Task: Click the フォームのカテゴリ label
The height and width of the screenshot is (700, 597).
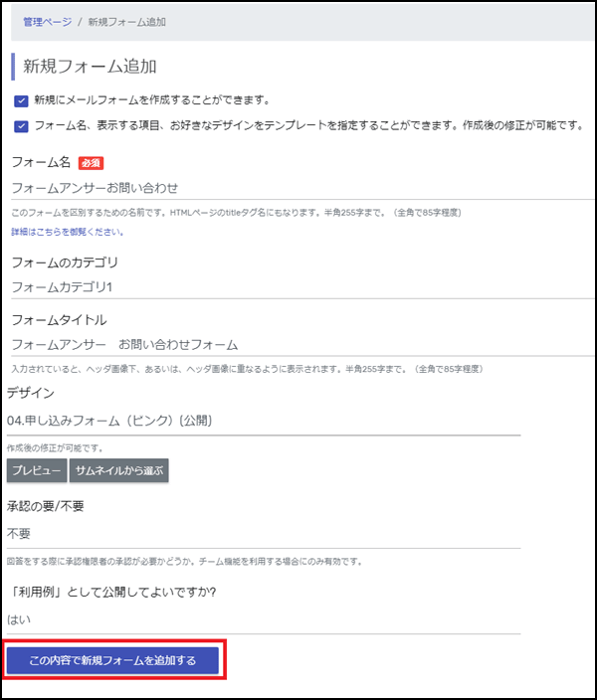Action: pos(65,262)
